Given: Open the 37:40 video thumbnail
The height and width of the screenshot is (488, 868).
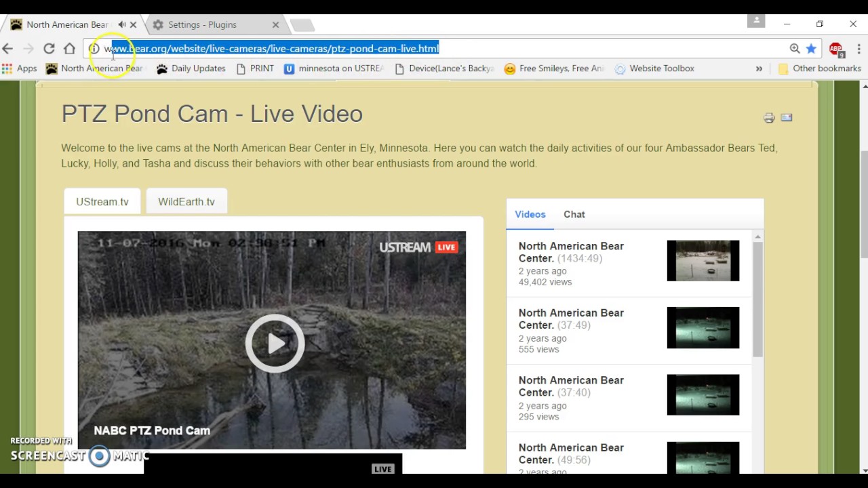Looking at the screenshot, I should pyautogui.click(x=703, y=395).
